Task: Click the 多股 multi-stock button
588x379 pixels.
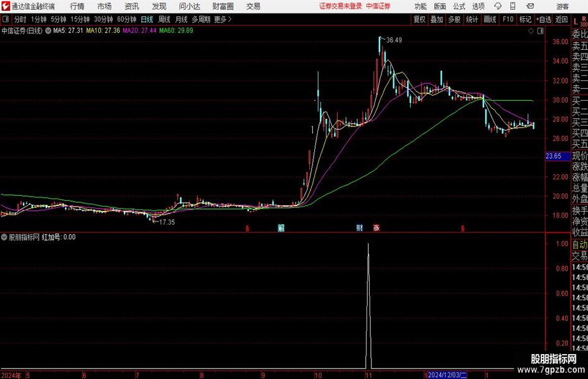Action: (x=454, y=19)
